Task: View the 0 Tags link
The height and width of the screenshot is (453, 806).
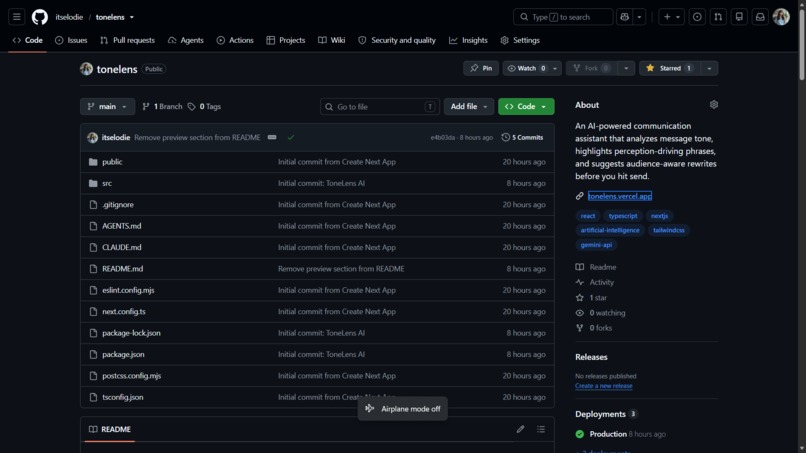Action: click(x=204, y=106)
